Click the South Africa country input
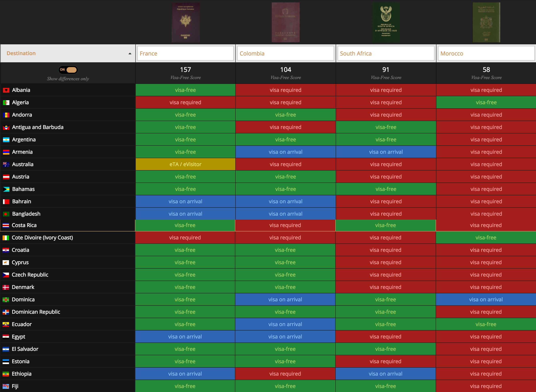The height and width of the screenshot is (392, 536). [x=386, y=53]
